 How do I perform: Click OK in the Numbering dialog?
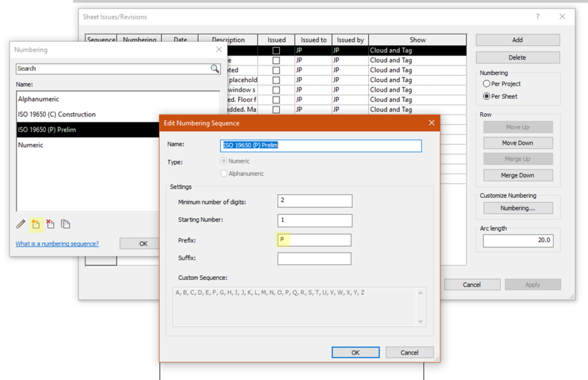(140, 244)
